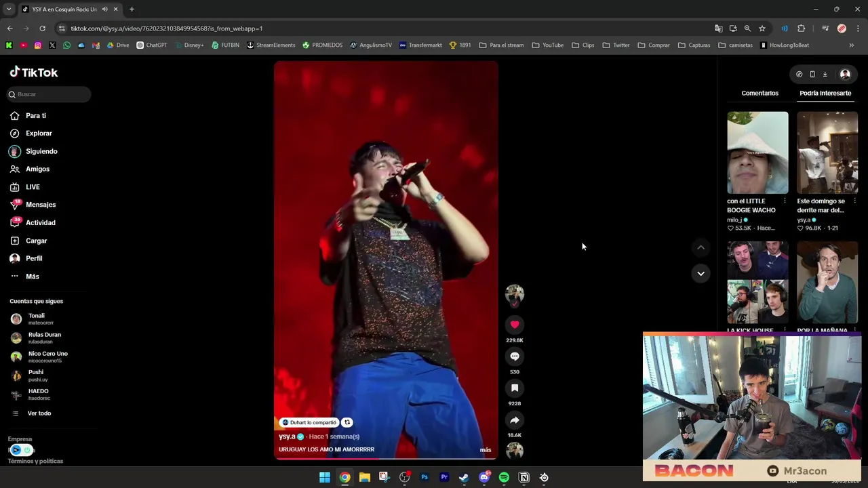Open options for LITTLE BOOGIE WACHO video
The image size is (868, 488).
click(x=785, y=201)
